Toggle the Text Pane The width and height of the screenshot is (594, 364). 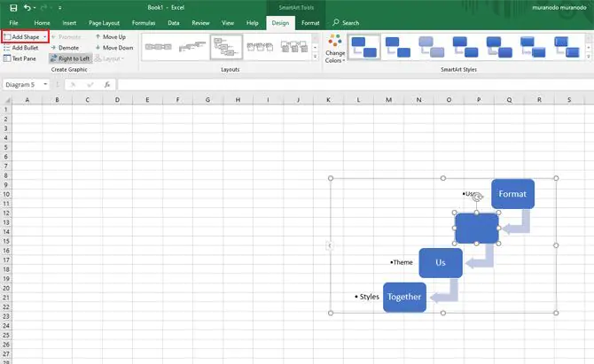coord(20,58)
